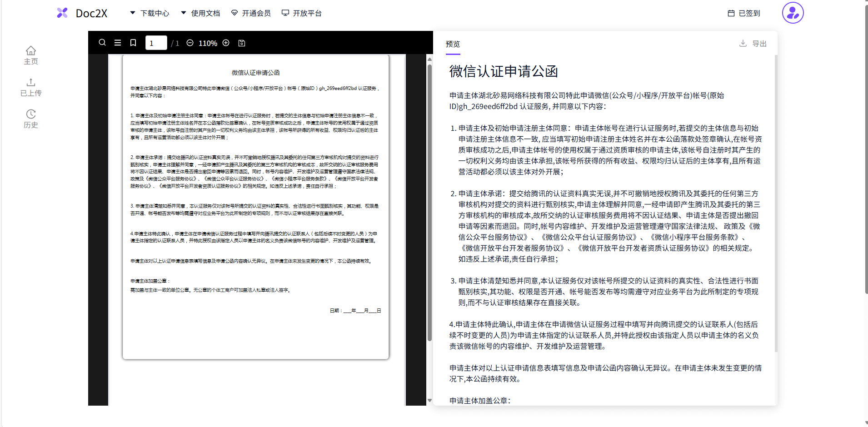The height and width of the screenshot is (427, 868).
Task: Click the Doc2X brand name
Action: tap(91, 13)
